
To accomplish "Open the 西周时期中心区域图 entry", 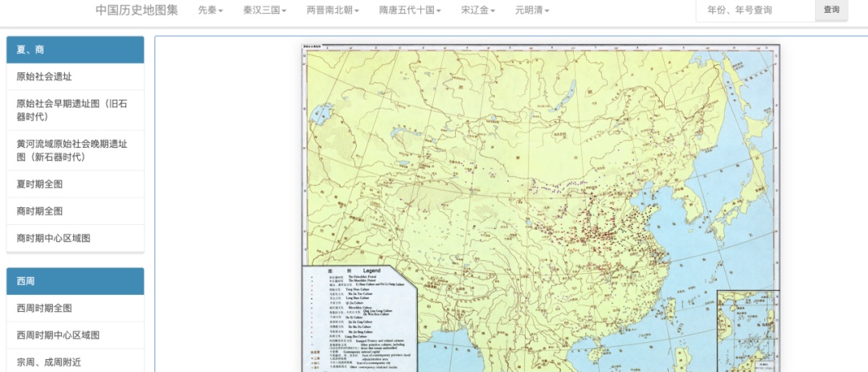I will click(76, 336).
